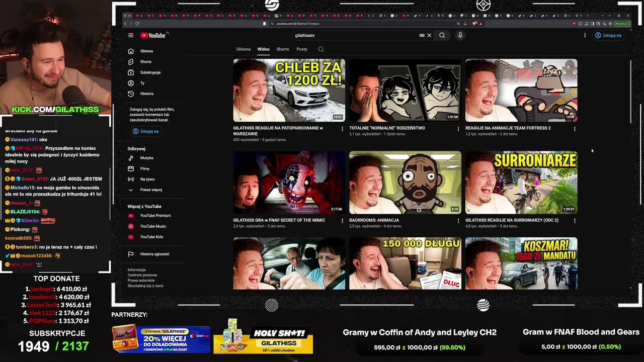Select the channel Wideo tab

264,49
